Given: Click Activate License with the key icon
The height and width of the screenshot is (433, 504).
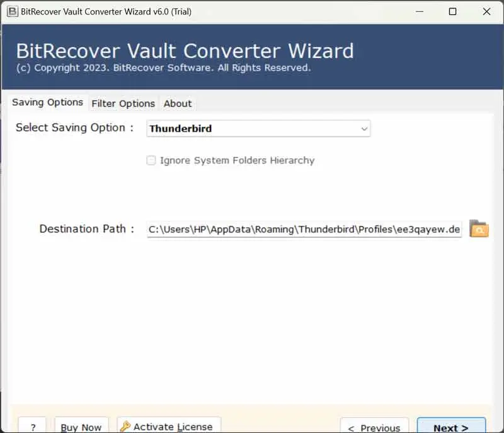Looking at the screenshot, I should point(169,426).
